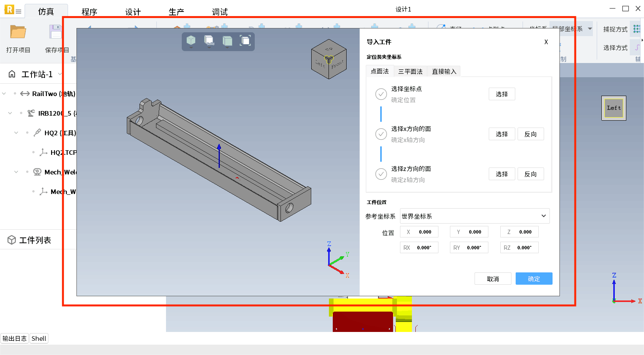Viewport: 644px width, 355px height.
Task: Click the fit-to-view icon in viewport toolbar
Action: click(x=245, y=41)
